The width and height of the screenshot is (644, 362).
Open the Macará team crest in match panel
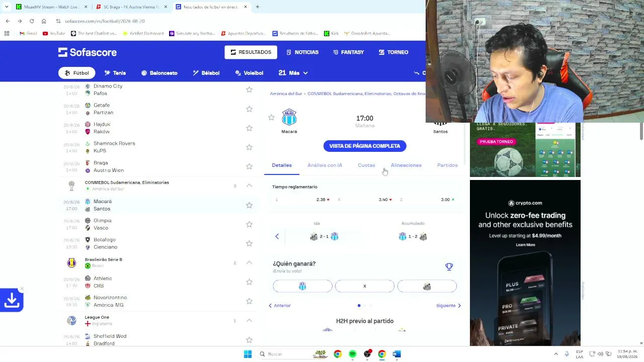(x=289, y=117)
